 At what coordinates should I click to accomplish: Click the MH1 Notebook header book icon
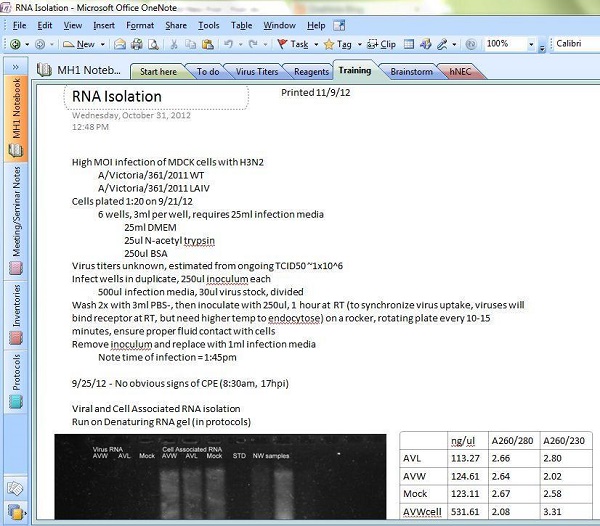coord(44,70)
